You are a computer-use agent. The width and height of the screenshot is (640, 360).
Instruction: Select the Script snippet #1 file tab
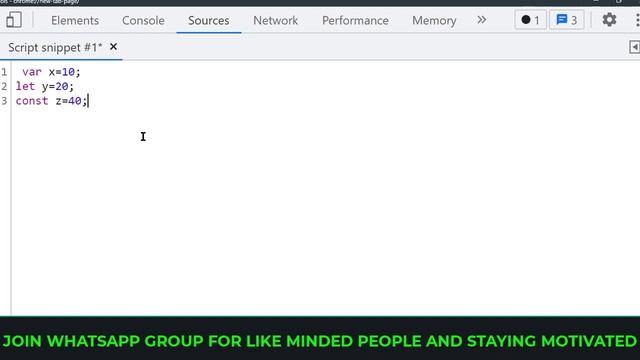(55, 47)
